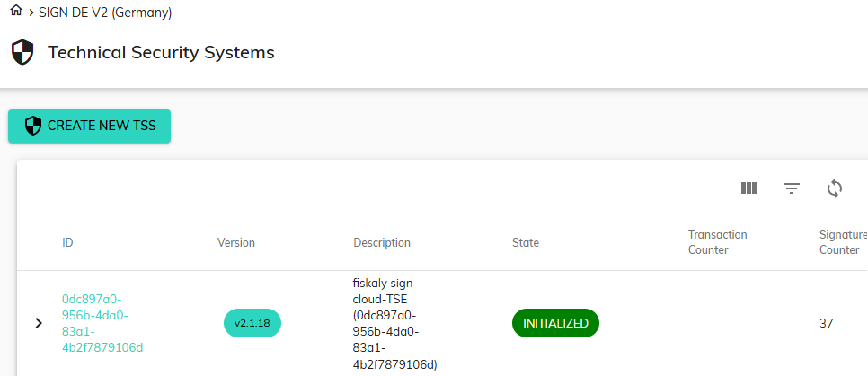Sort by the ID column header
Image resolution: width=868 pixels, height=376 pixels.
67,242
